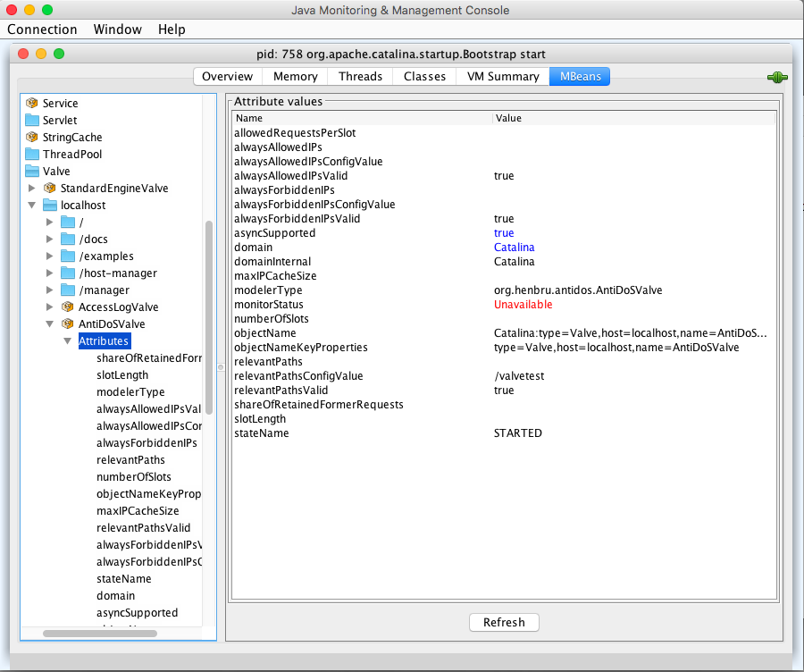Click the STARTED stateName value

(517, 433)
